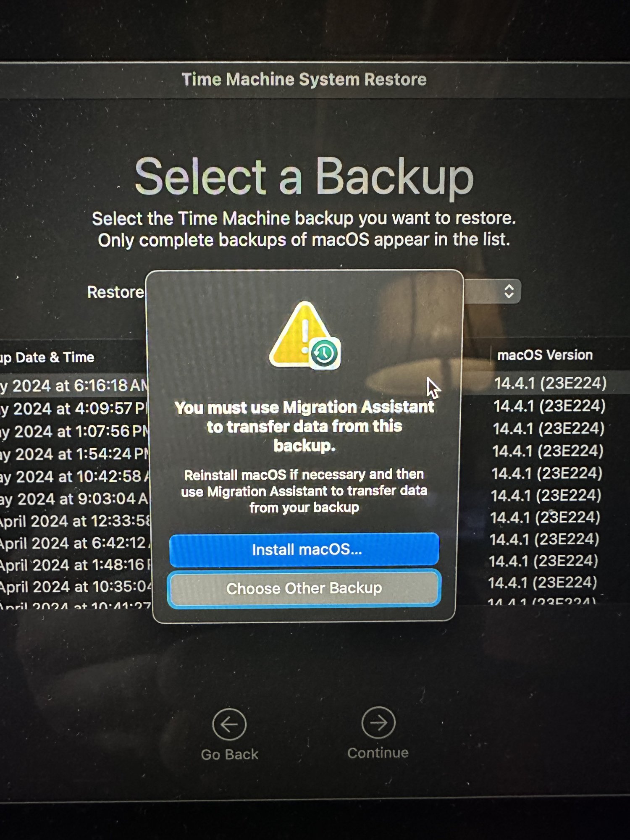Click the Continue arrow icon
The image size is (630, 840).
[378, 723]
